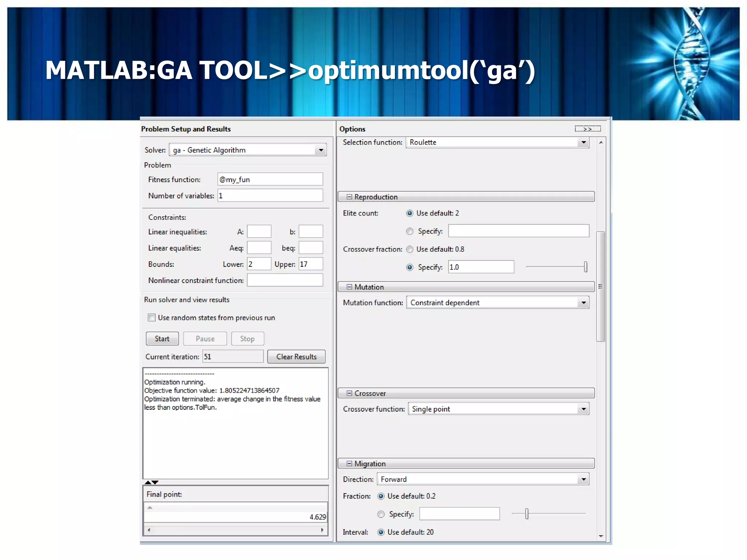Click the Start button
Image resolution: width=747 pixels, height=560 pixels.
click(x=162, y=339)
